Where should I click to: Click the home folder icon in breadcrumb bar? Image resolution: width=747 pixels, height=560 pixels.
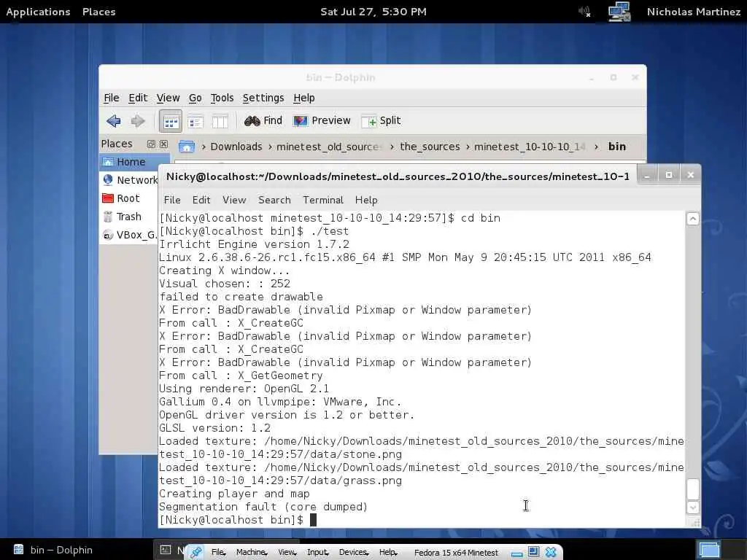click(186, 147)
